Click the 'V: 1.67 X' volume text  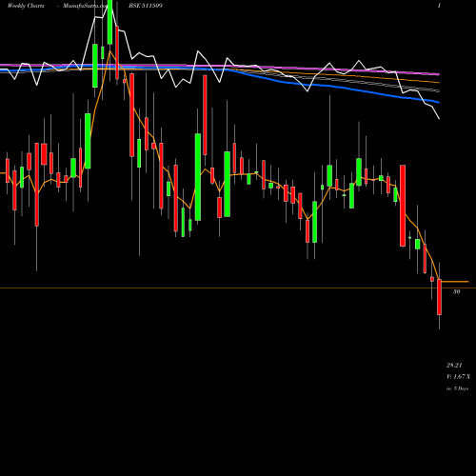(458, 377)
